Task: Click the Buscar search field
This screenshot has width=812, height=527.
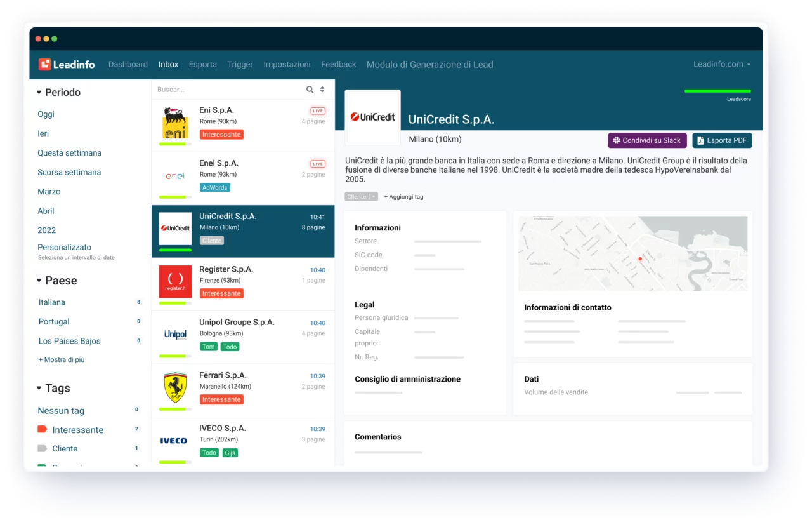Action: coord(228,90)
